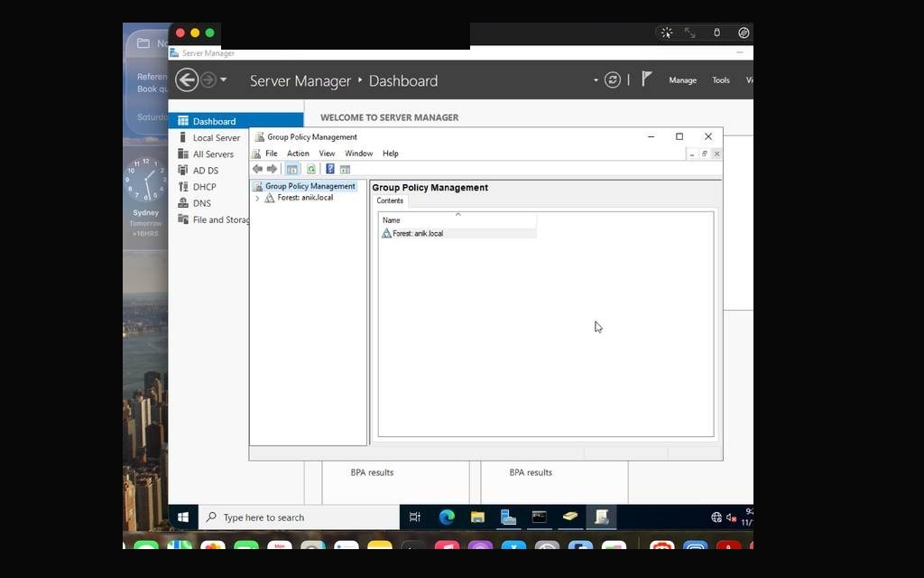Viewport: 924px width, 578px height.
Task: Launch Microsoft Edge from the taskbar
Action: pyautogui.click(x=447, y=517)
